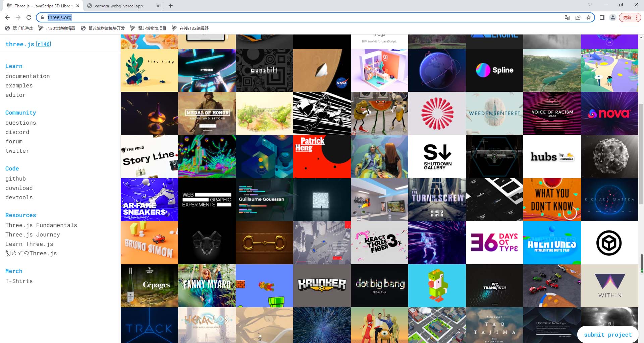Viewport: 644px width, 343px height.
Task: Open the translate page icon
Action: click(567, 17)
